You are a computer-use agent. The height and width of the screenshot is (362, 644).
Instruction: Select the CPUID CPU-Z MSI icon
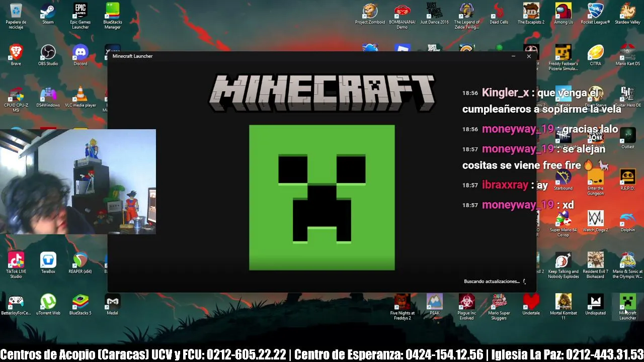[16, 100]
